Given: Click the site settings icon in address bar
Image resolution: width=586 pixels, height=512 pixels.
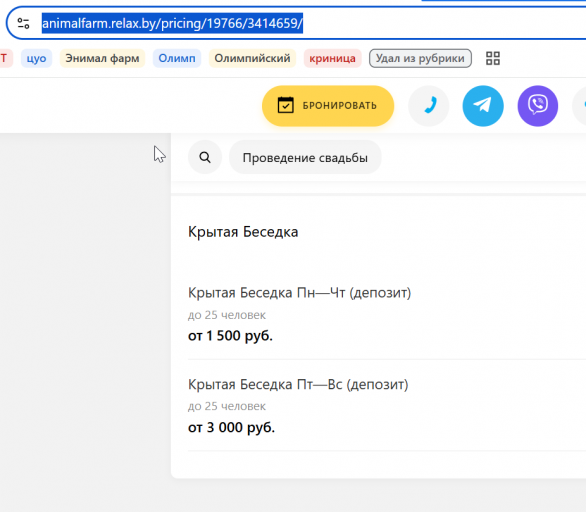Looking at the screenshot, I should pos(24,24).
